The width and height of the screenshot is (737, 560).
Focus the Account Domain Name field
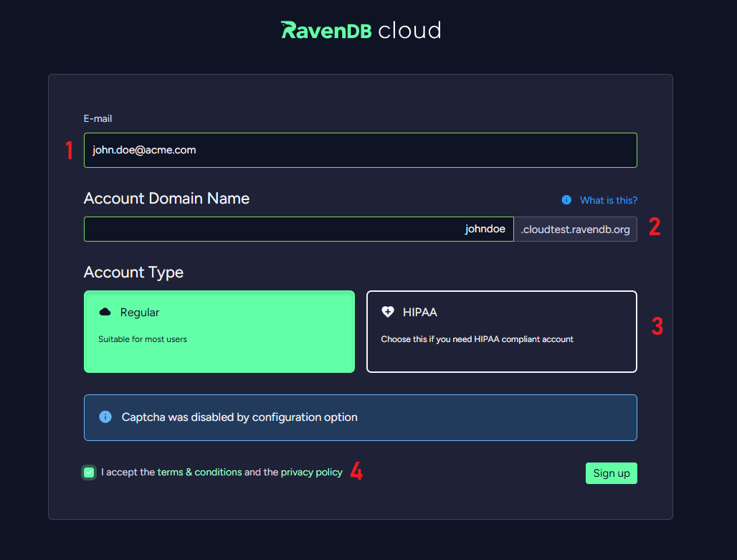299,229
